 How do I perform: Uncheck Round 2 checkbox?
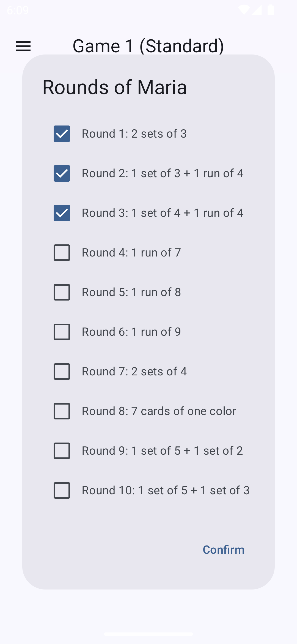[x=62, y=173]
